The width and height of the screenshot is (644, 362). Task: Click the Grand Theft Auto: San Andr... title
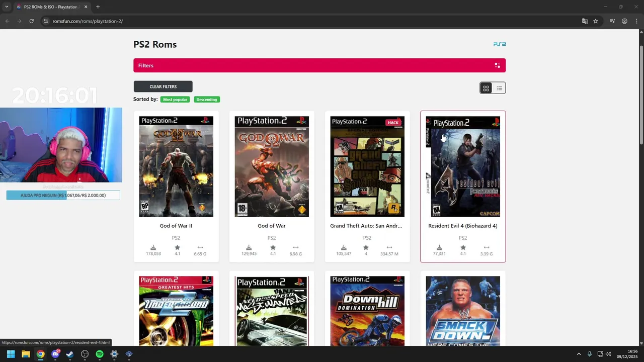click(366, 226)
